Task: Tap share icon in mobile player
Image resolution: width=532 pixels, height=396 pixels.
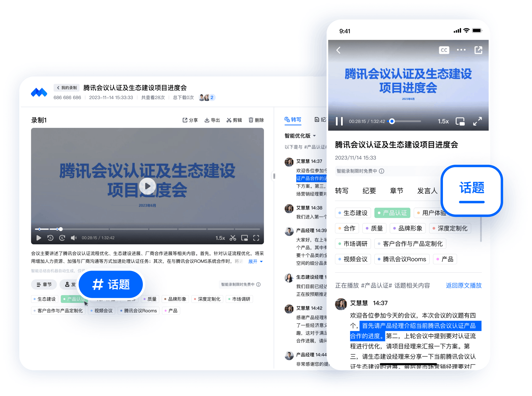Action: [478, 50]
